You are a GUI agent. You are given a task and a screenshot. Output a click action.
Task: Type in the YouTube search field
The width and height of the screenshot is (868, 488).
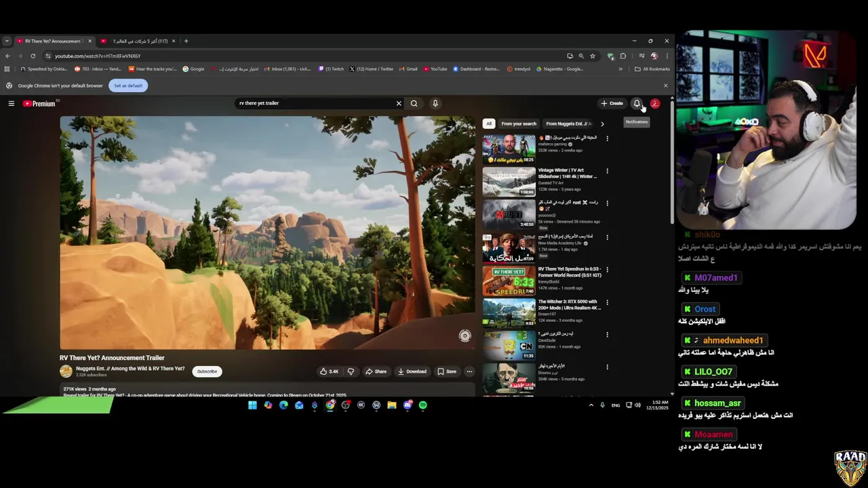point(315,104)
